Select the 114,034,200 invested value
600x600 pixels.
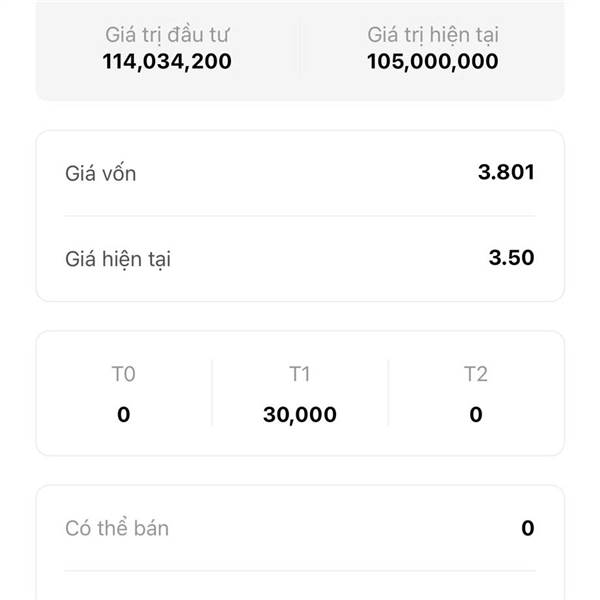pos(168,62)
